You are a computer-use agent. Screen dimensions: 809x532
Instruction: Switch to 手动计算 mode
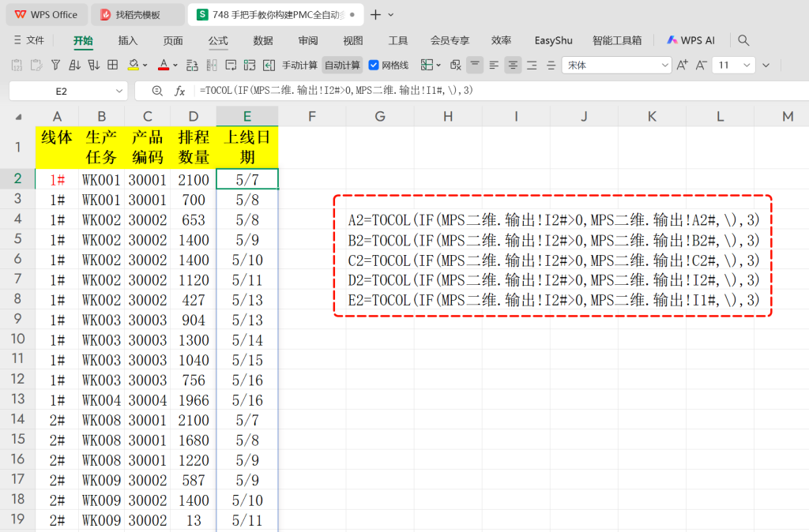pos(299,66)
